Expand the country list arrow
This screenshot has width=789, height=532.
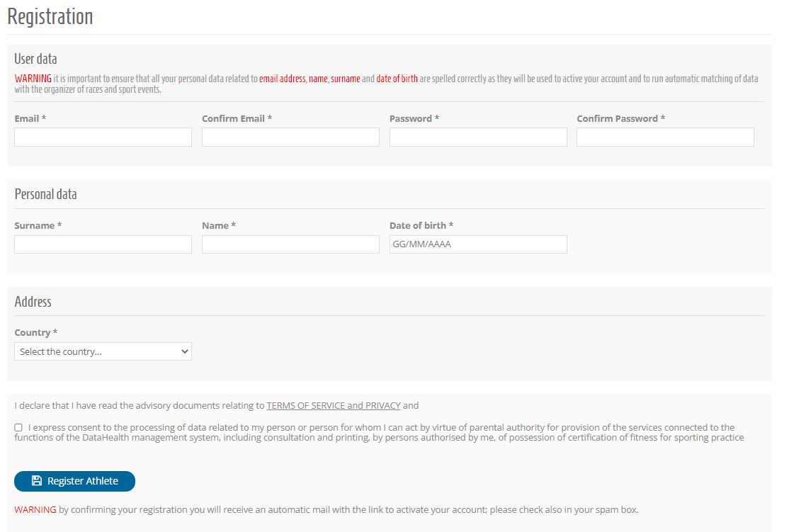point(185,351)
